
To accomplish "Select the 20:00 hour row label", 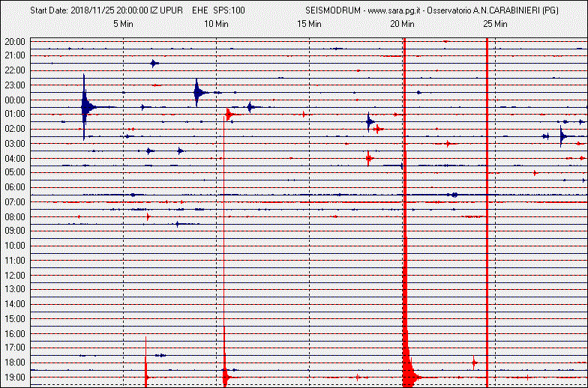I will pos(15,42).
